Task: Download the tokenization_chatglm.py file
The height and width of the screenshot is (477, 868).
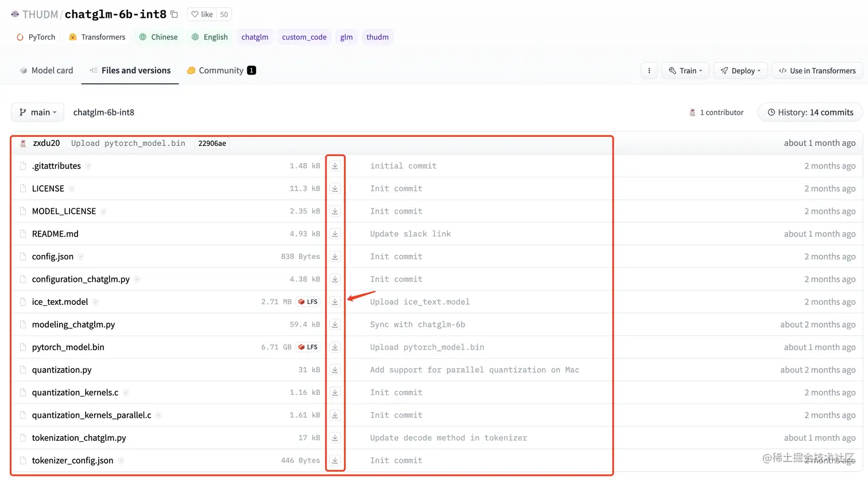Action: (335, 438)
